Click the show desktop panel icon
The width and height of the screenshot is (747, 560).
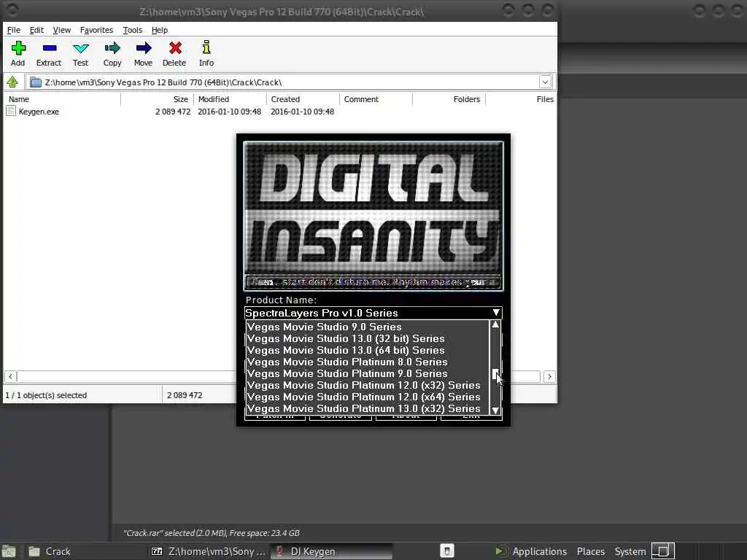coord(9,552)
